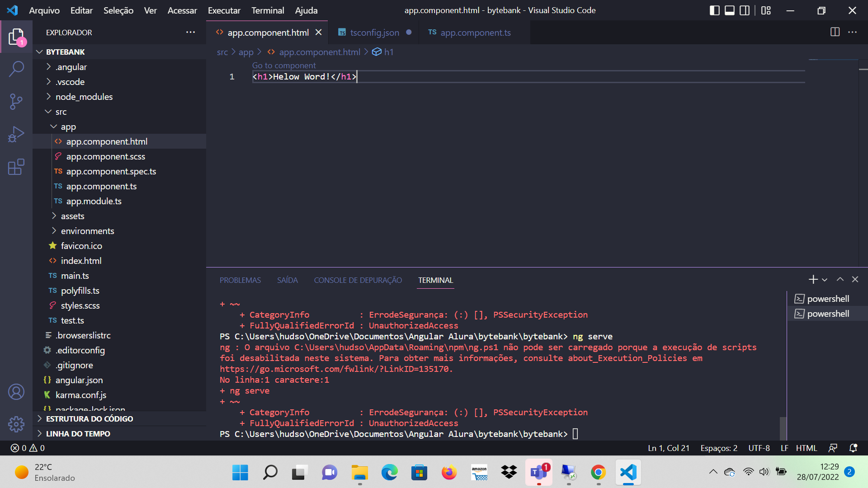The width and height of the screenshot is (868, 488).
Task: Open the Explorer view in activity bar
Action: pos(16,37)
